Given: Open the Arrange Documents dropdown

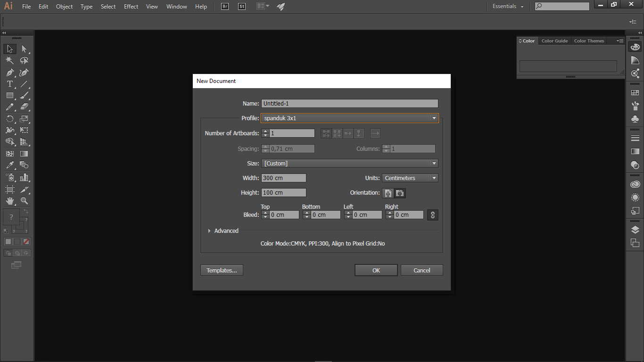Looking at the screenshot, I should coord(263,7).
